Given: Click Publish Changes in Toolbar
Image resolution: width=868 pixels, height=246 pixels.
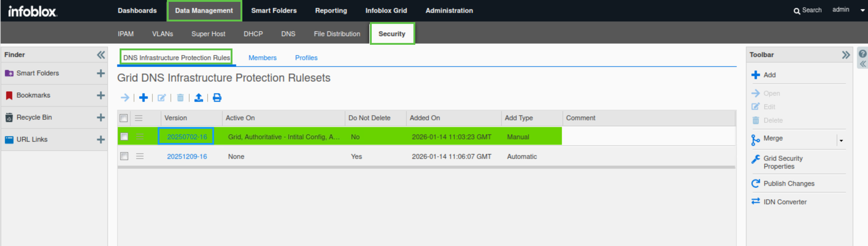Looking at the screenshot, I should click(789, 183).
